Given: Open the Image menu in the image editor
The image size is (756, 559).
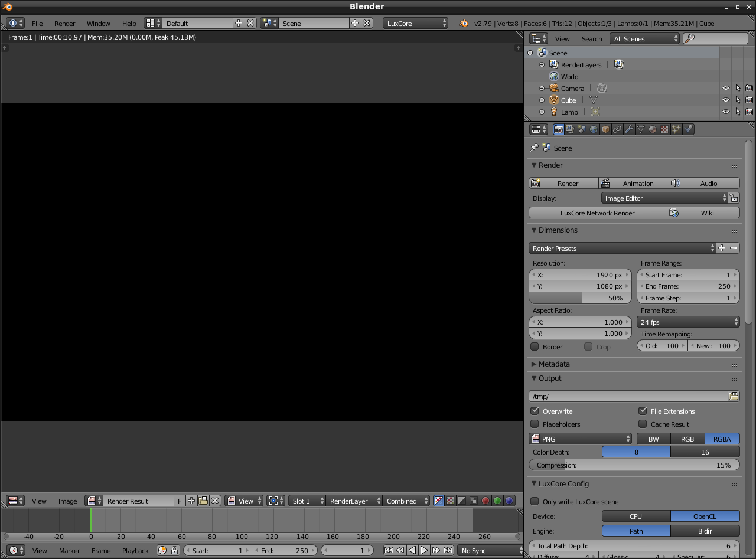Looking at the screenshot, I should (x=67, y=501).
